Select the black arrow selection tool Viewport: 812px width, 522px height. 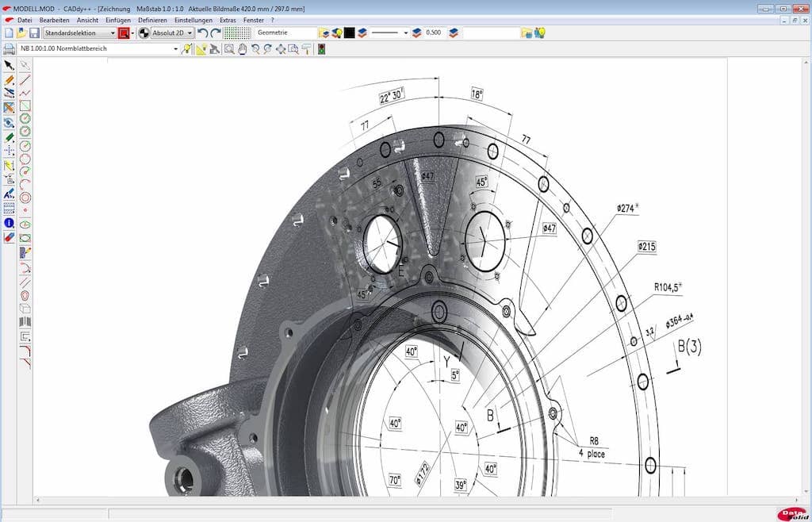[9, 65]
